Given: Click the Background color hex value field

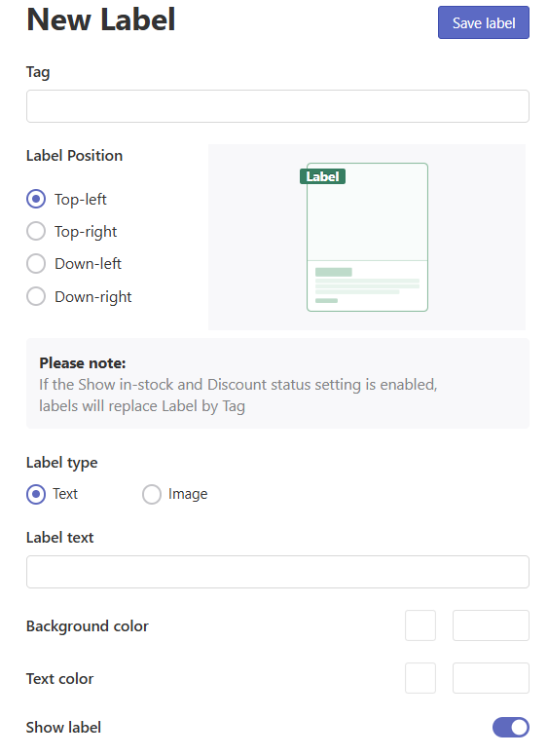Looking at the screenshot, I should (x=491, y=625).
